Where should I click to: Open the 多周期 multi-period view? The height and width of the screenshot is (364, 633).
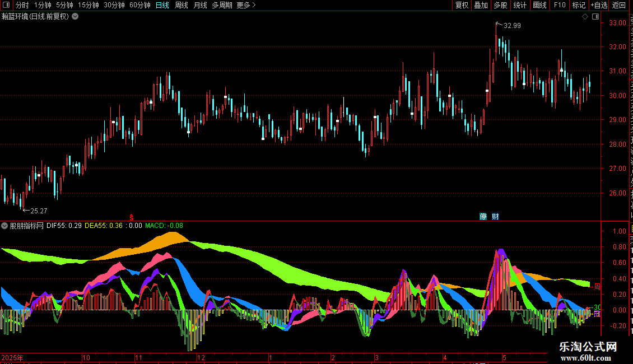click(x=222, y=5)
